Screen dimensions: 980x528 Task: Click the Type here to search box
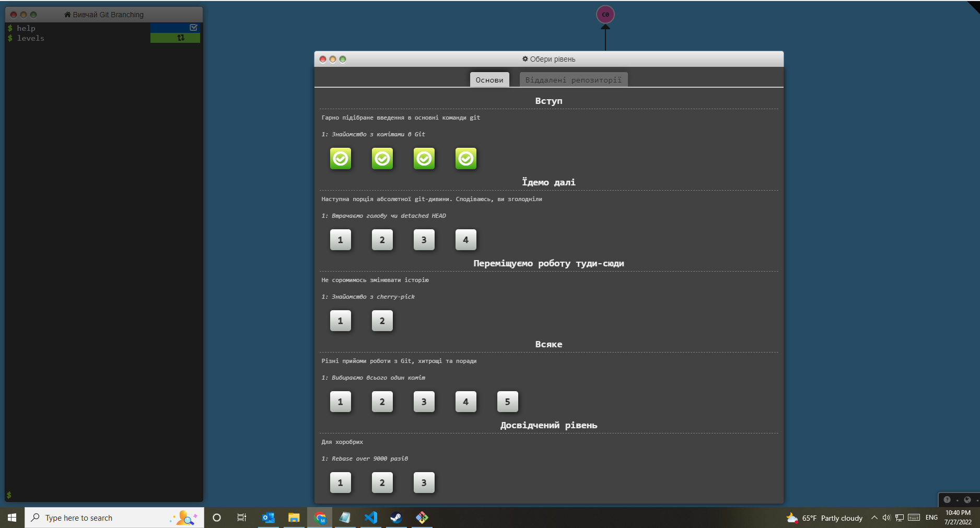(x=94, y=518)
